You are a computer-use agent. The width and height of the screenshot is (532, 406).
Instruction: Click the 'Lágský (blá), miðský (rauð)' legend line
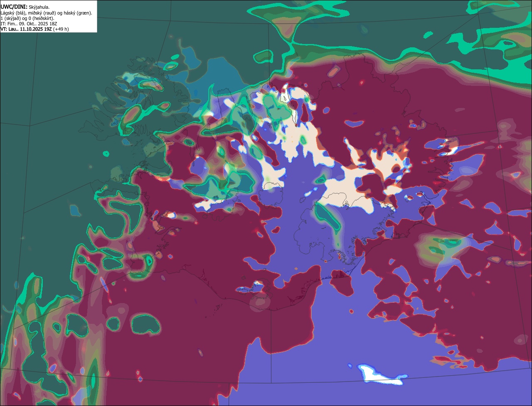(46, 13)
